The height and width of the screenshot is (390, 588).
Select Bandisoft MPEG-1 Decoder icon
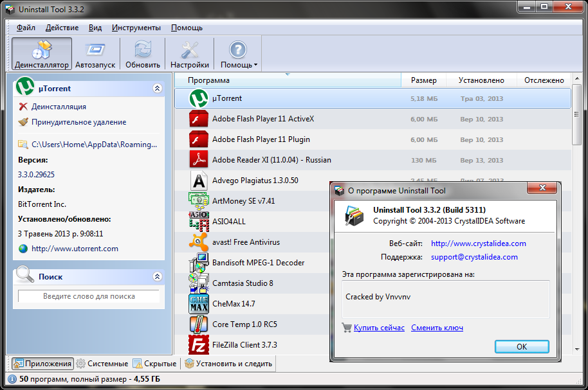click(198, 263)
